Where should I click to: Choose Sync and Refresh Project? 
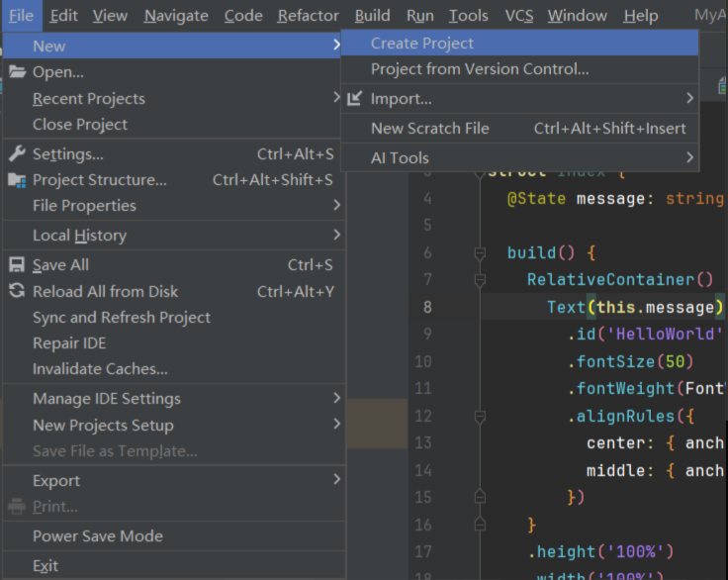point(174,317)
